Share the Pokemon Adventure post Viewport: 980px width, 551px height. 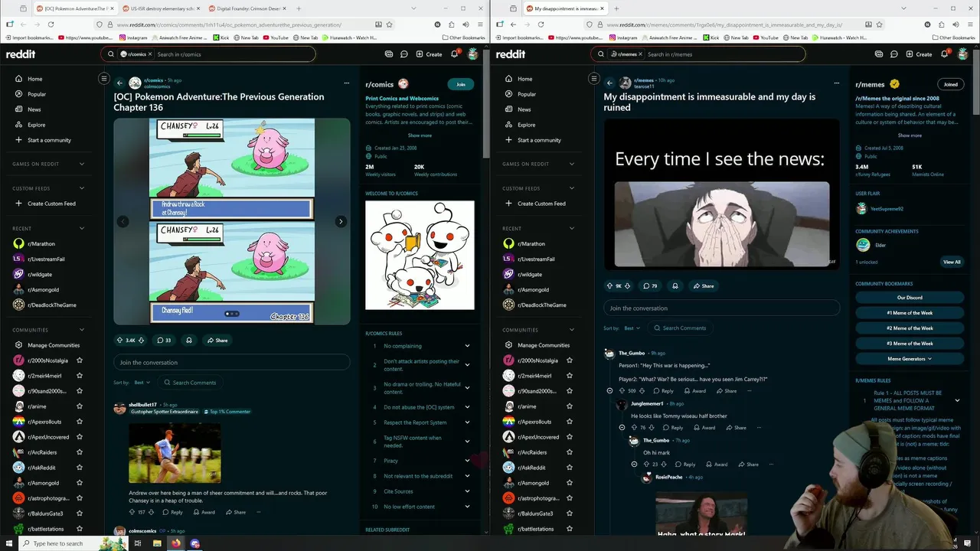click(x=216, y=340)
